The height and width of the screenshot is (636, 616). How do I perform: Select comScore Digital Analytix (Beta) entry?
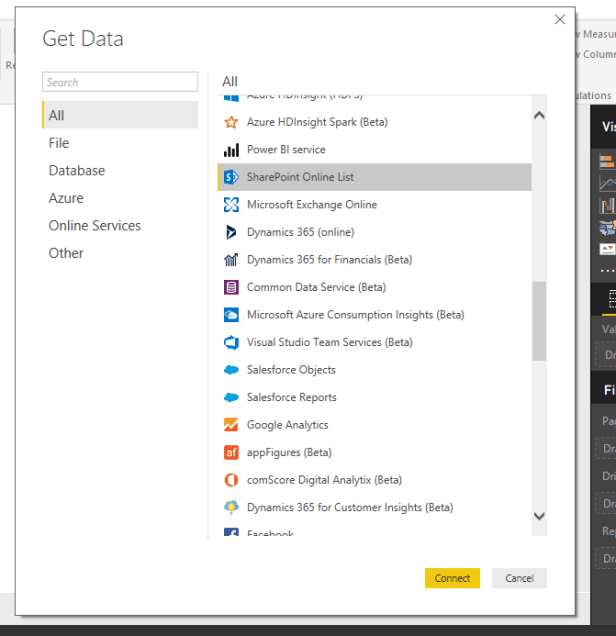pyautogui.click(x=374, y=480)
